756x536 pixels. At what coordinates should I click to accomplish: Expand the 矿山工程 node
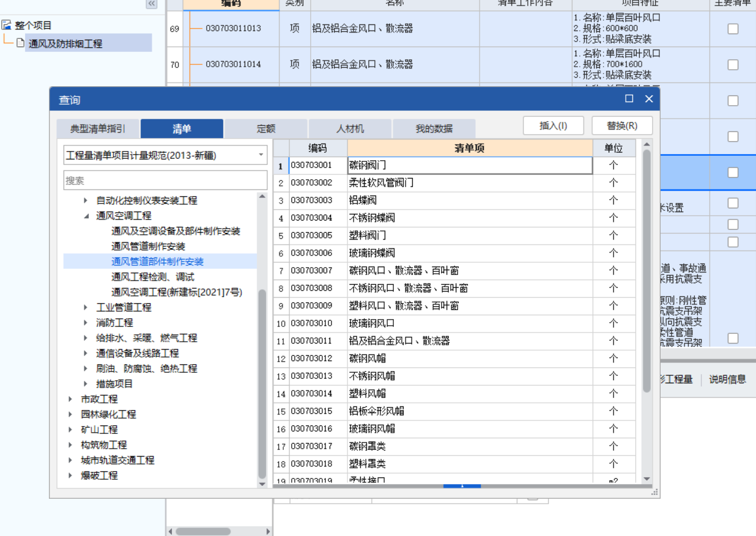(x=70, y=430)
